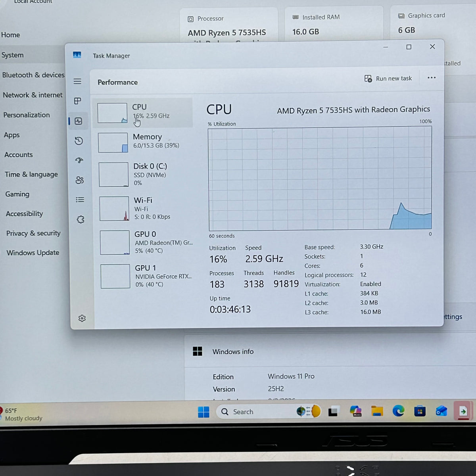The image size is (476, 476).
Task: Select GPU 1 NVIDIA GeForce entry
Action: (x=147, y=276)
